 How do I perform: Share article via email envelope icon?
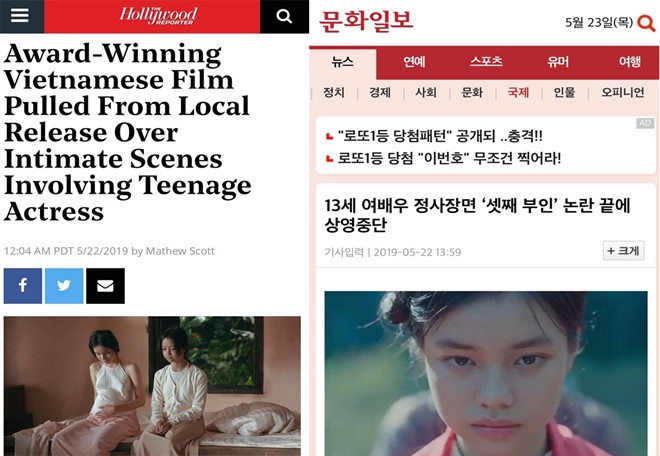tap(105, 285)
